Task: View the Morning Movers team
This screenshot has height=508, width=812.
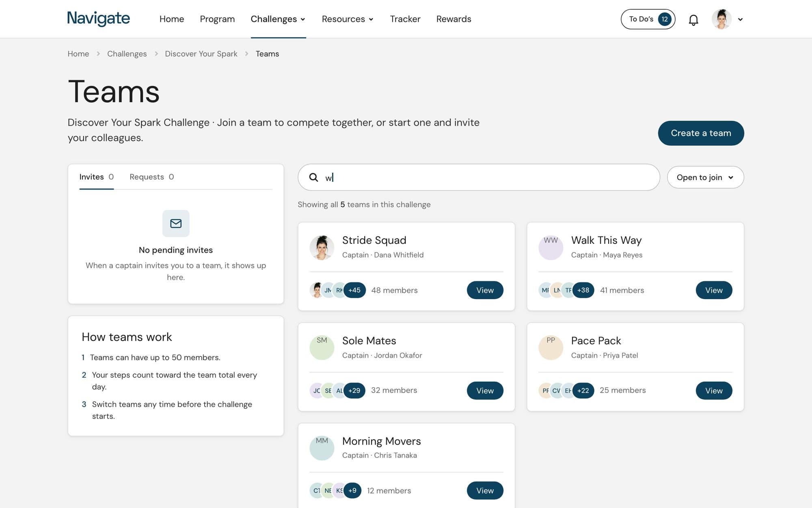Action: coord(485,491)
